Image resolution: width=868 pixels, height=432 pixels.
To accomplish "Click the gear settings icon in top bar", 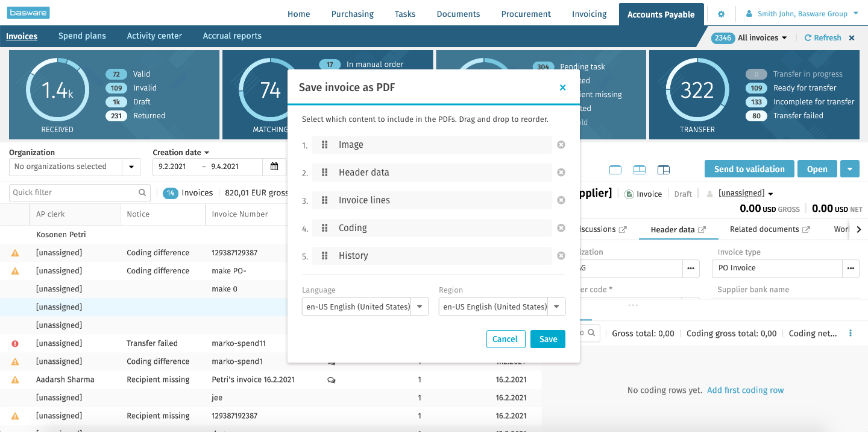I will [x=722, y=13].
